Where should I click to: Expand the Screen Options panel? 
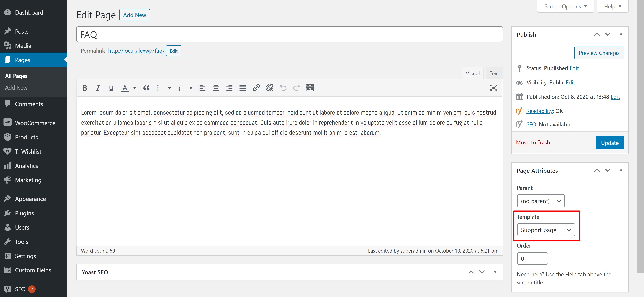pyautogui.click(x=565, y=7)
